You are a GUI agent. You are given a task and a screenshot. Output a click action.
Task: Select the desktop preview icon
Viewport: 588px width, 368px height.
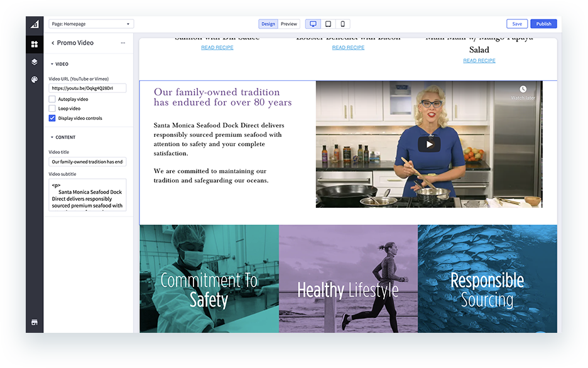coord(312,23)
